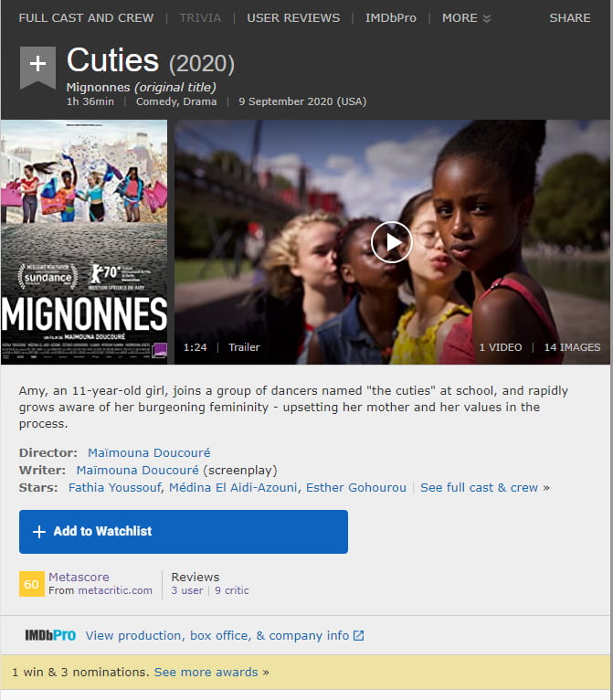
Task: Open the USER REVIEWS tab
Action: pos(292,18)
